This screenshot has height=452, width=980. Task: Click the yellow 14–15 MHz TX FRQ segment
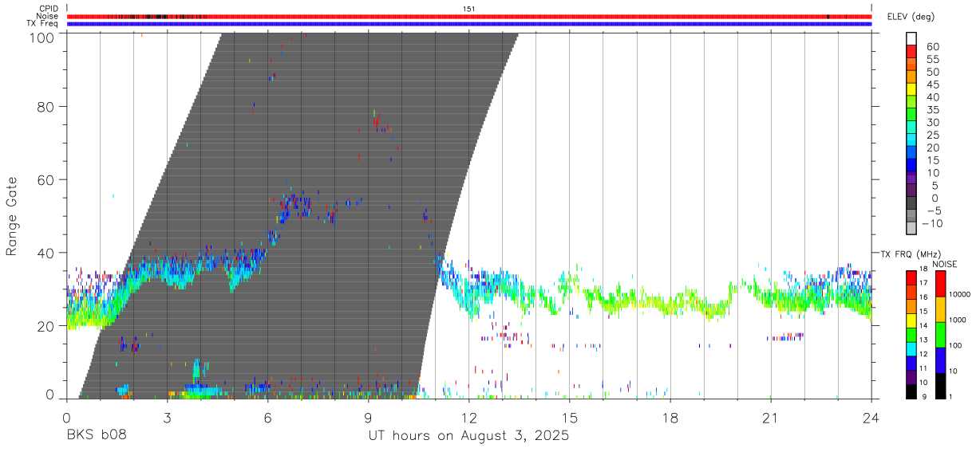[911, 319]
